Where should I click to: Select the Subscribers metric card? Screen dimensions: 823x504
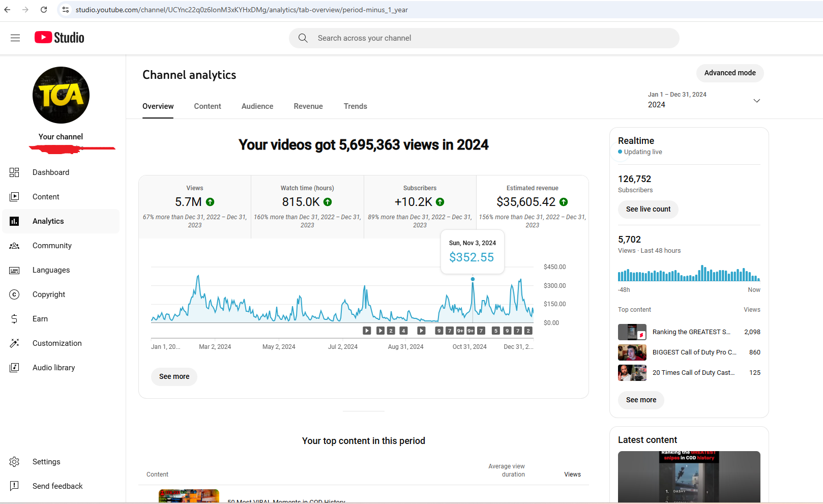click(x=420, y=206)
